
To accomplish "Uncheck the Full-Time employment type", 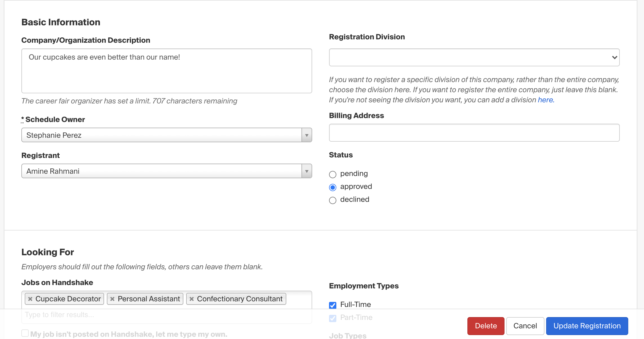I will [x=333, y=305].
